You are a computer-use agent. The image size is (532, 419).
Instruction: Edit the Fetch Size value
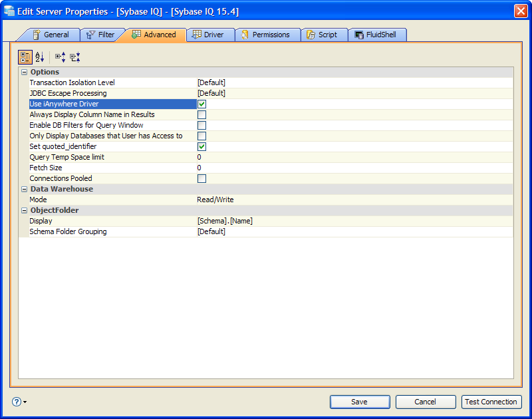tap(355, 168)
